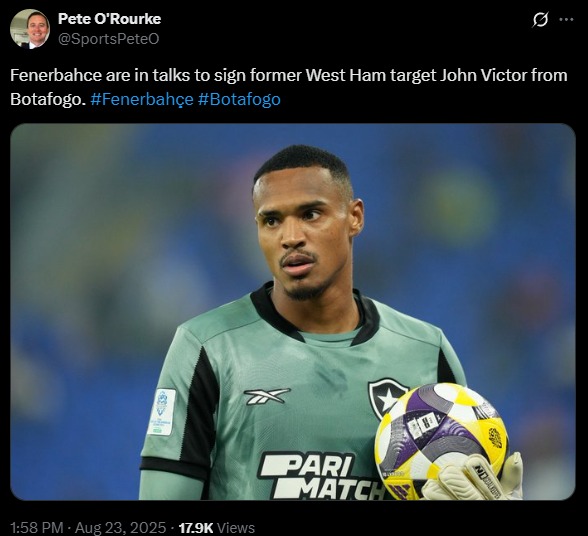The image size is (588, 536).
Task: Follow the #Fenerbahçe hashtag
Action: pos(142,99)
